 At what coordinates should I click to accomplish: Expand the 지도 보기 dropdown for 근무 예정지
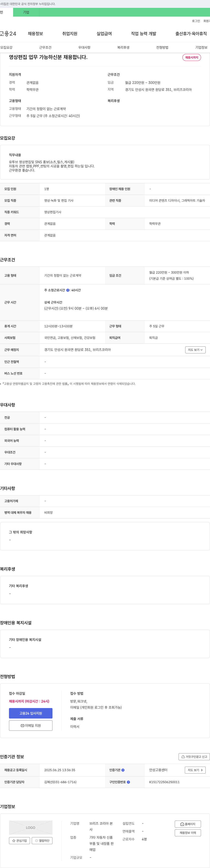(195, 350)
